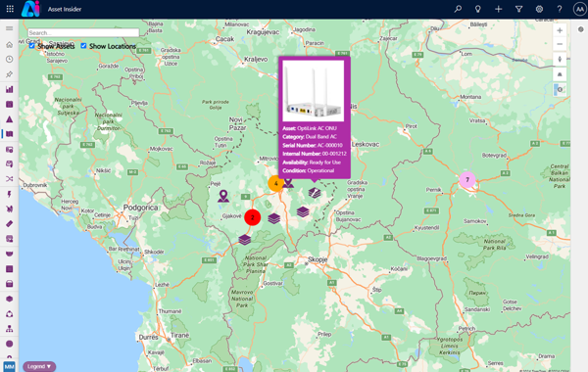Zoom out with the map minus button

click(560, 44)
